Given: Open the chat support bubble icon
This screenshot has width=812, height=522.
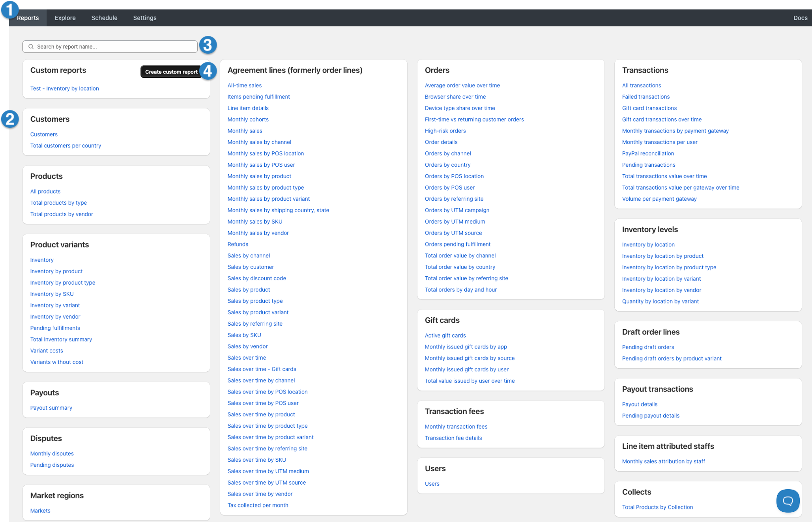Looking at the screenshot, I should tap(788, 500).
